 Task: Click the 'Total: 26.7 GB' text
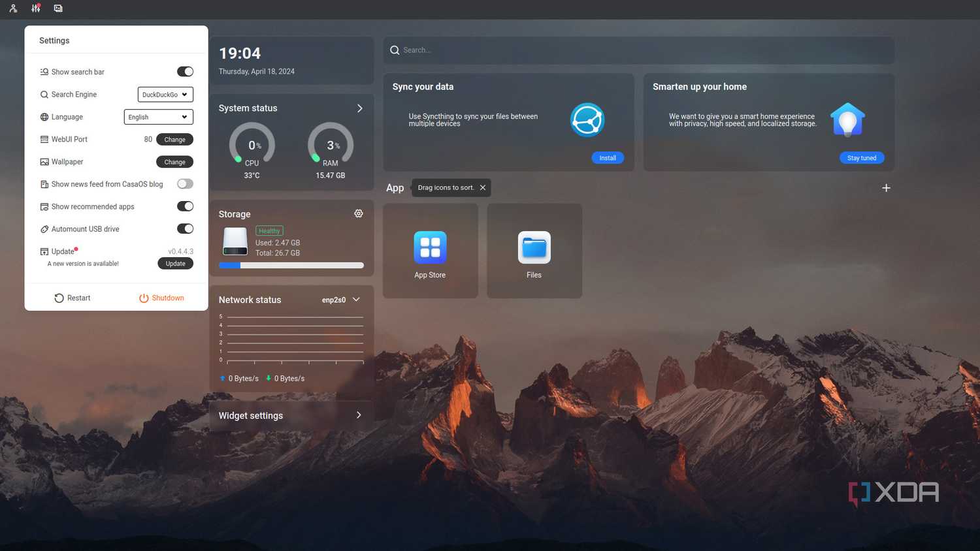point(278,253)
